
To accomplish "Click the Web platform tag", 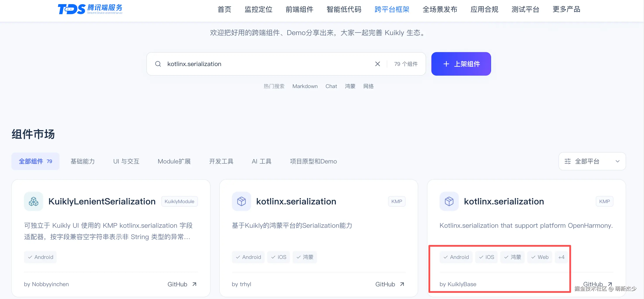I will pos(540,257).
